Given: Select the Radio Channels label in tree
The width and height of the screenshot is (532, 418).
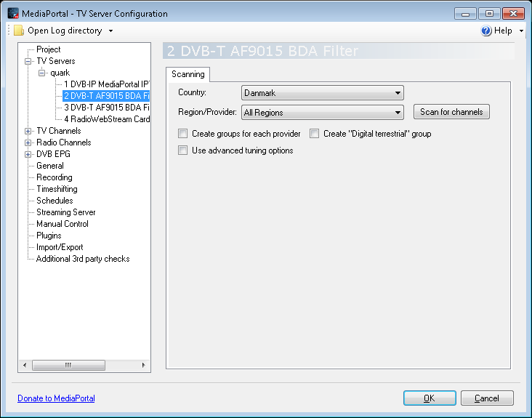Looking at the screenshot, I should click(64, 142).
